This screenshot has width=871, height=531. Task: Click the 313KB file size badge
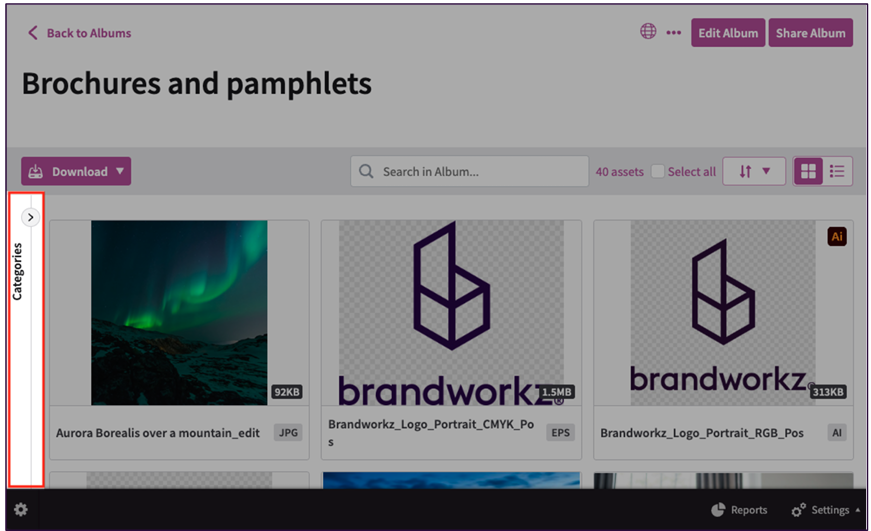pos(828,392)
